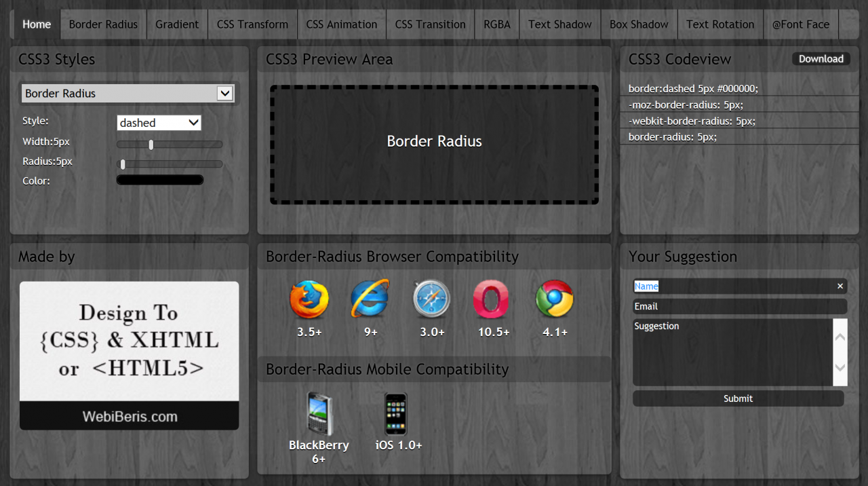Click the Email input field
The image size is (868, 486).
coord(739,307)
